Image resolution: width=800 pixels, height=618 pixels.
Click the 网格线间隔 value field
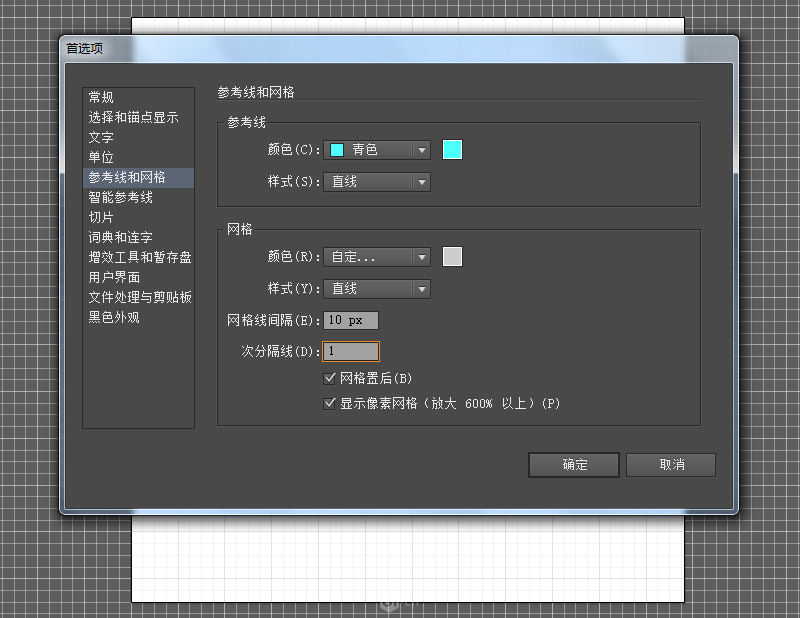(x=350, y=320)
